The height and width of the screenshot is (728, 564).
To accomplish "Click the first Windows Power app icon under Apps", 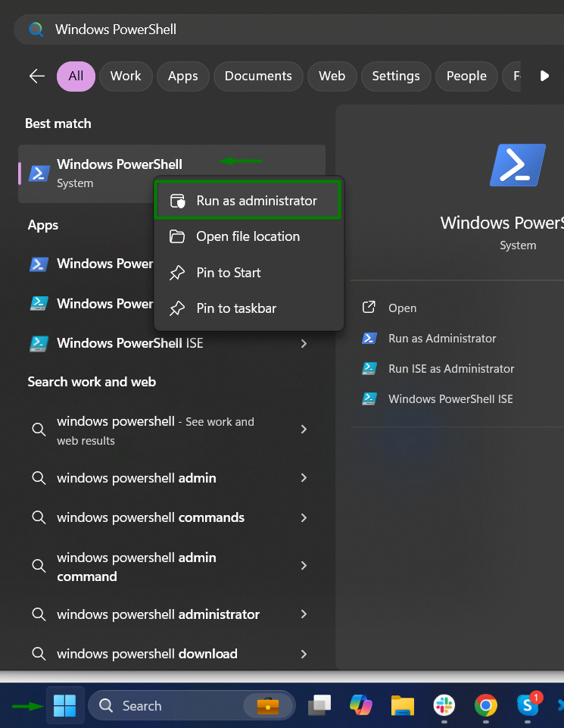I will pos(39,264).
